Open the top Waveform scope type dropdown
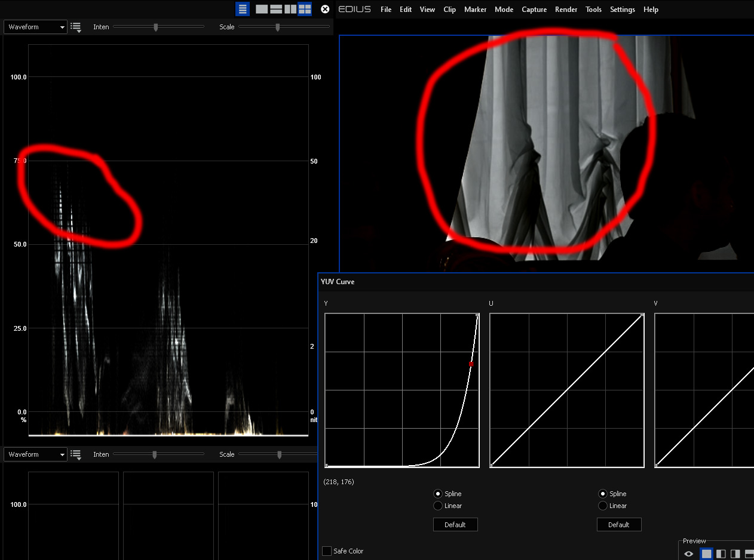 pyautogui.click(x=35, y=27)
